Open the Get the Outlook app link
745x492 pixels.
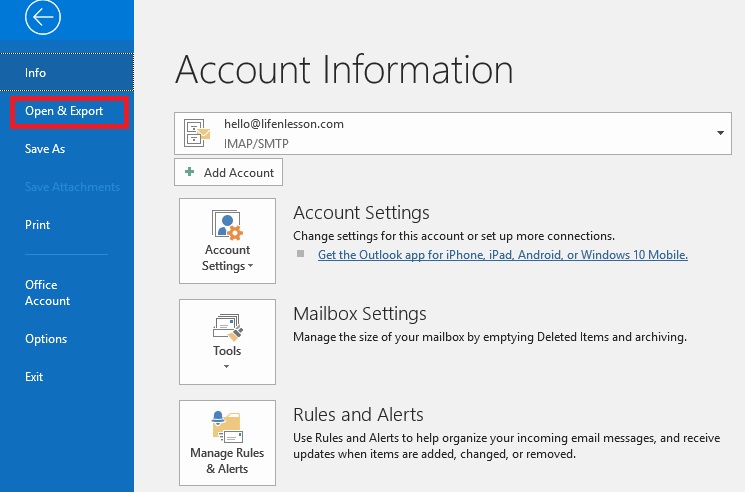[503, 255]
